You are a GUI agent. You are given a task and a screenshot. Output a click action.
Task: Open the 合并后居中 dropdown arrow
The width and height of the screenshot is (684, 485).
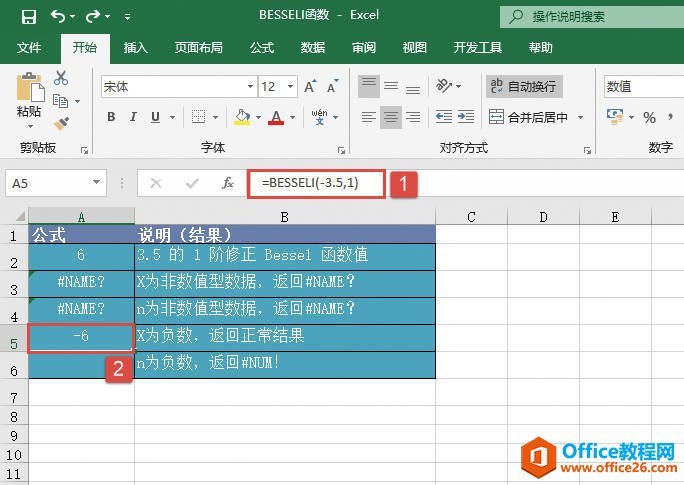(x=580, y=117)
